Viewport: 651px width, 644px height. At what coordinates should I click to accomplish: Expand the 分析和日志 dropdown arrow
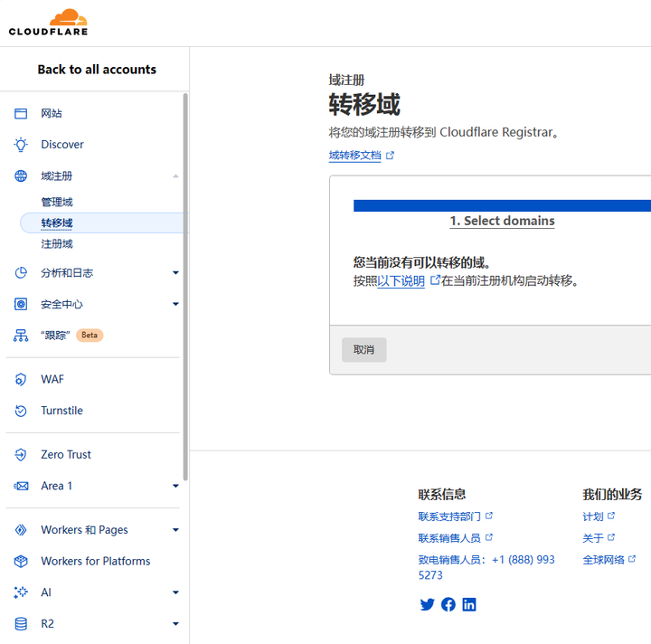coord(175,273)
